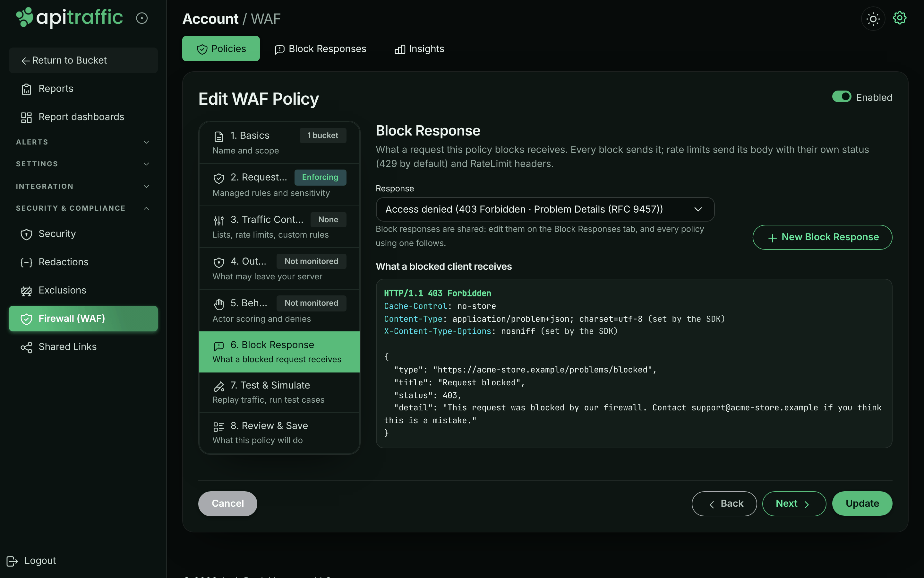Viewport: 924px width, 578px height.
Task: Click the Security shield icon in sidebar
Action: (26, 234)
